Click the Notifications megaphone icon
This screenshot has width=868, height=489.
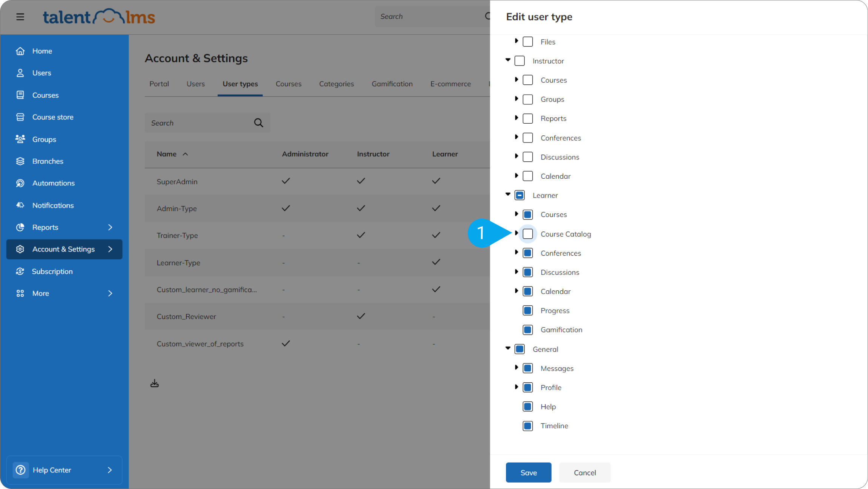tap(20, 205)
